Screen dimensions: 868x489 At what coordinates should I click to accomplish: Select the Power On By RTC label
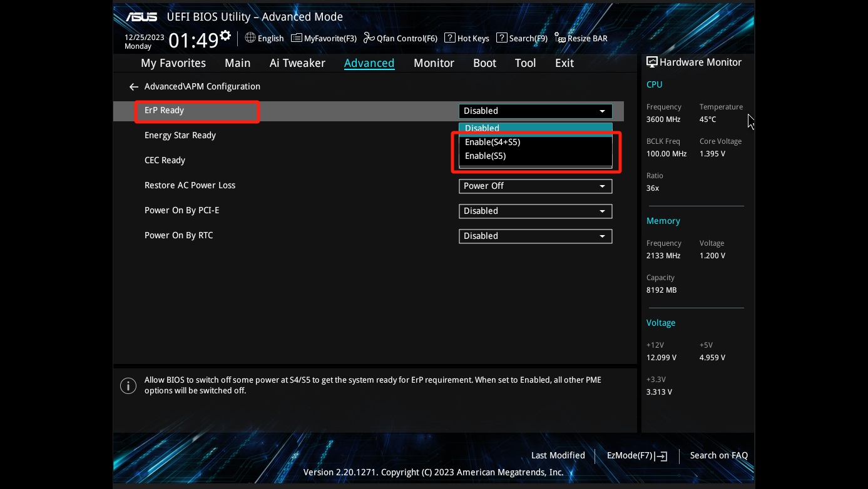coord(179,235)
